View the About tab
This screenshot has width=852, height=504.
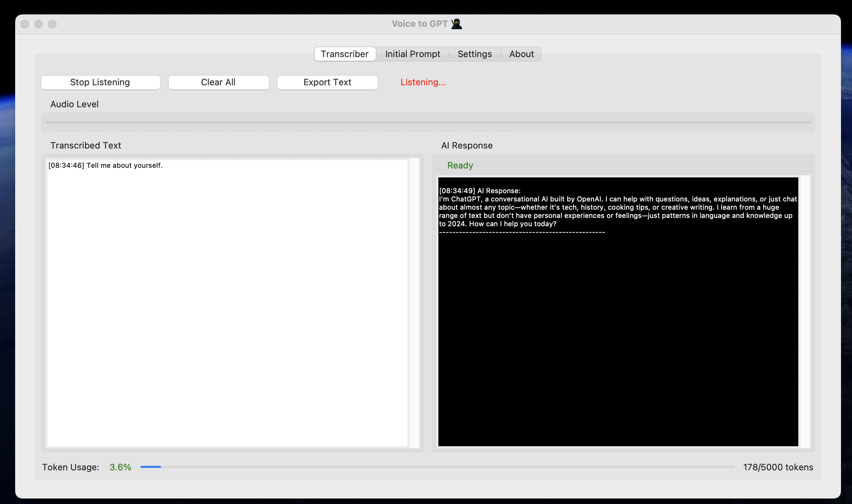tap(521, 54)
